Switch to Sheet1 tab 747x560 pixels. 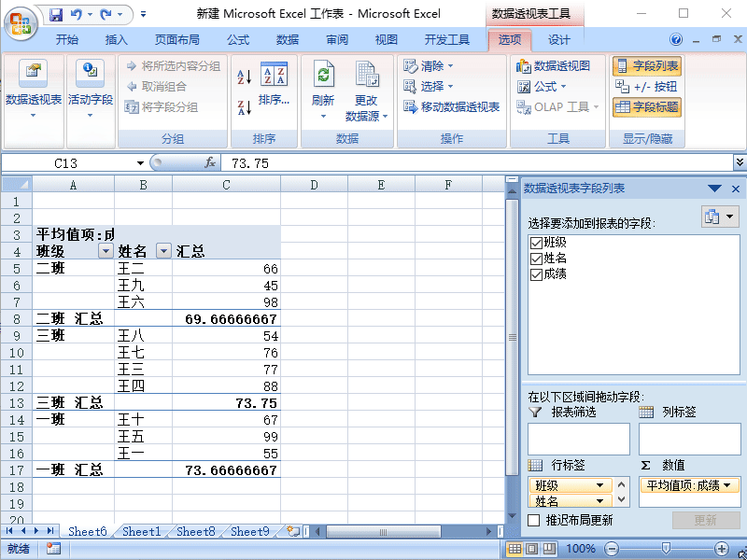point(142,531)
